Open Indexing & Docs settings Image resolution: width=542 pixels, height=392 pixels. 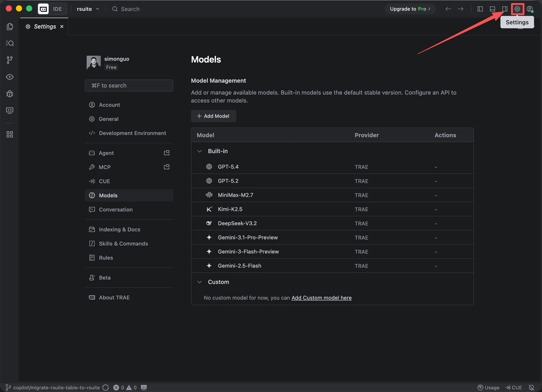129,229
